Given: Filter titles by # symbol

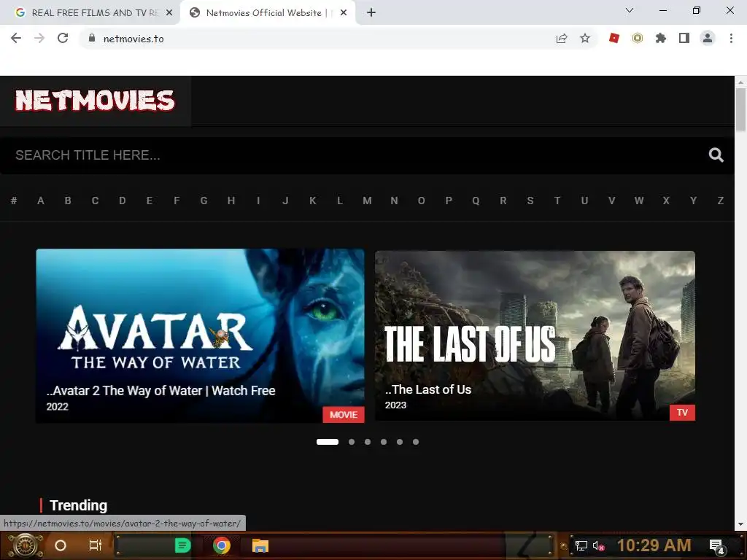Looking at the screenshot, I should pos(14,201).
